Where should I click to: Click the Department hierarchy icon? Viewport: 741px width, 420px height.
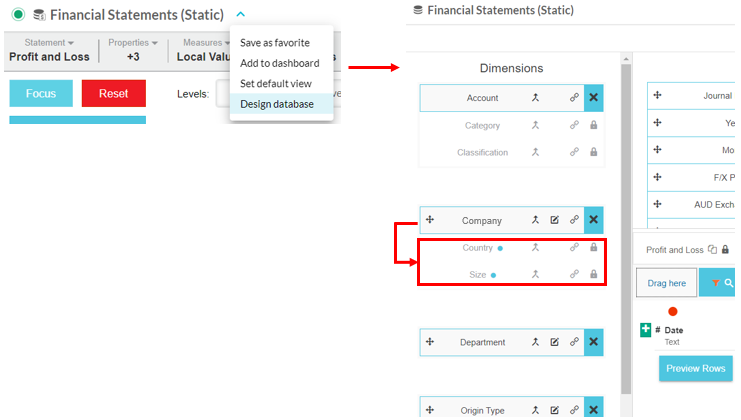[536, 342]
